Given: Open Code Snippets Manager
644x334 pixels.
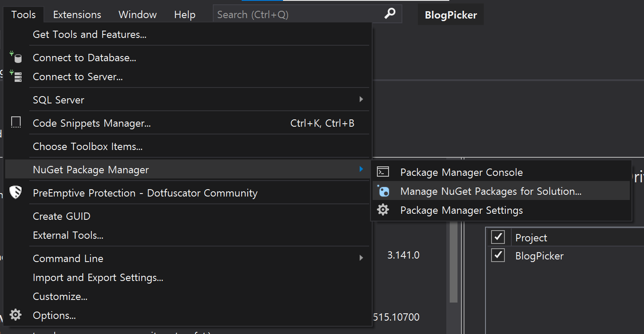Looking at the screenshot, I should (x=187, y=123).
